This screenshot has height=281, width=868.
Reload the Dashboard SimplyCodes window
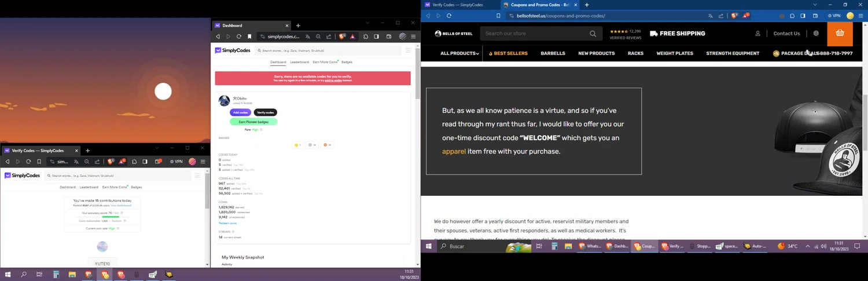[239, 37]
